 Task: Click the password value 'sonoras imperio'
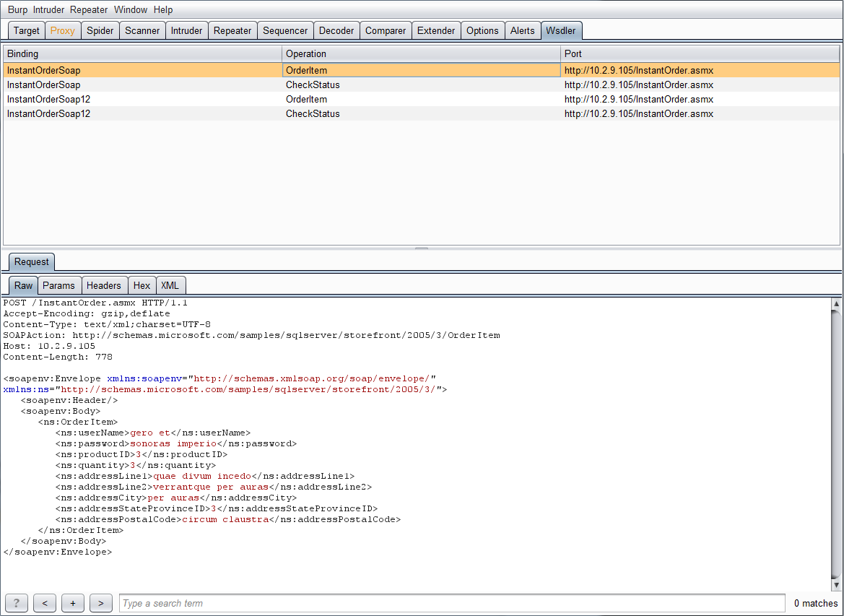point(173,443)
